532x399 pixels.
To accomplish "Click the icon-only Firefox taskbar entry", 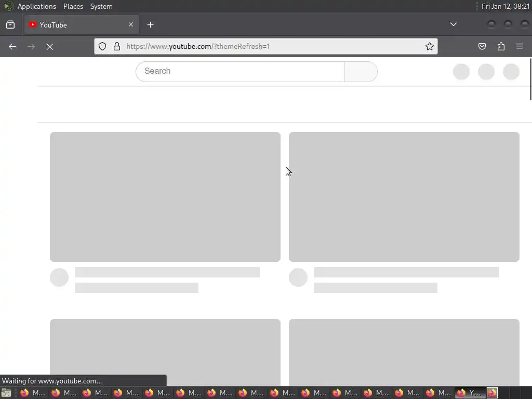I will point(493,393).
